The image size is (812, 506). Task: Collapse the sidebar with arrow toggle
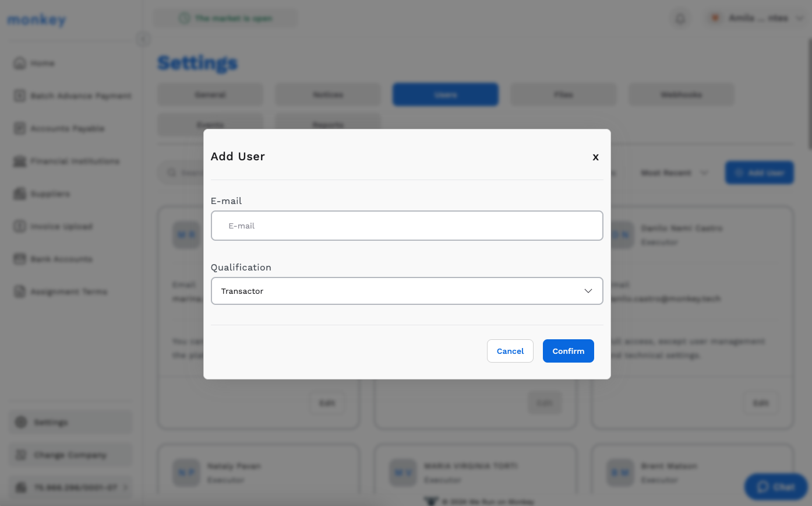pos(143,39)
